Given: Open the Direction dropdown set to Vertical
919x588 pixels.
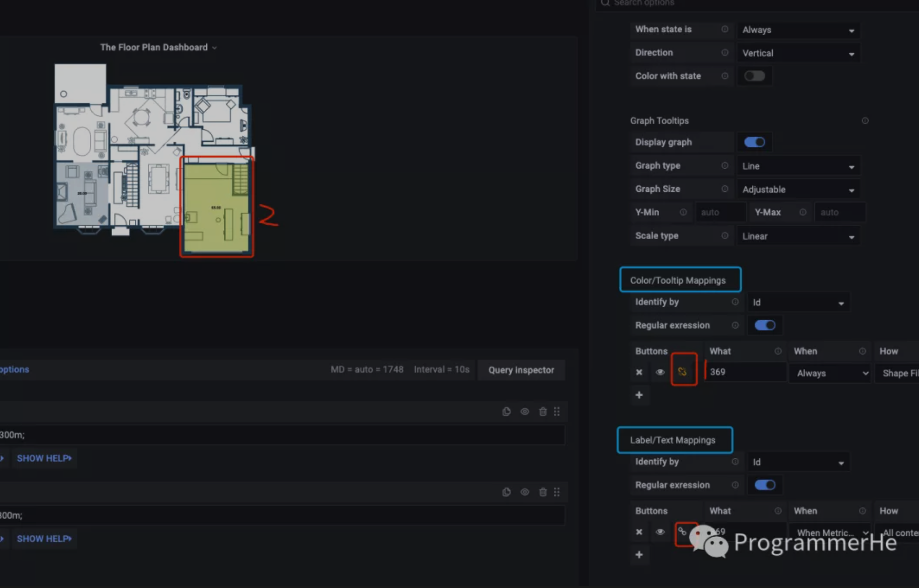Looking at the screenshot, I should point(798,53).
